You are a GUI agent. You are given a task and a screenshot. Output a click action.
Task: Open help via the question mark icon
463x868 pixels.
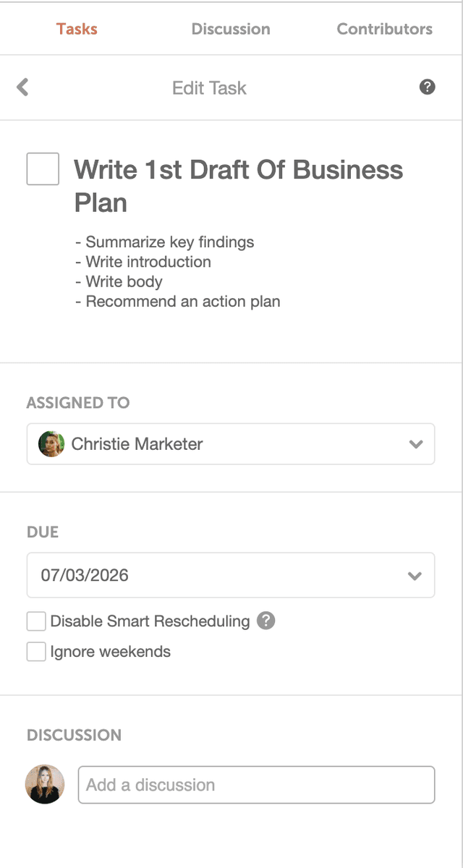pyautogui.click(x=428, y=87)
